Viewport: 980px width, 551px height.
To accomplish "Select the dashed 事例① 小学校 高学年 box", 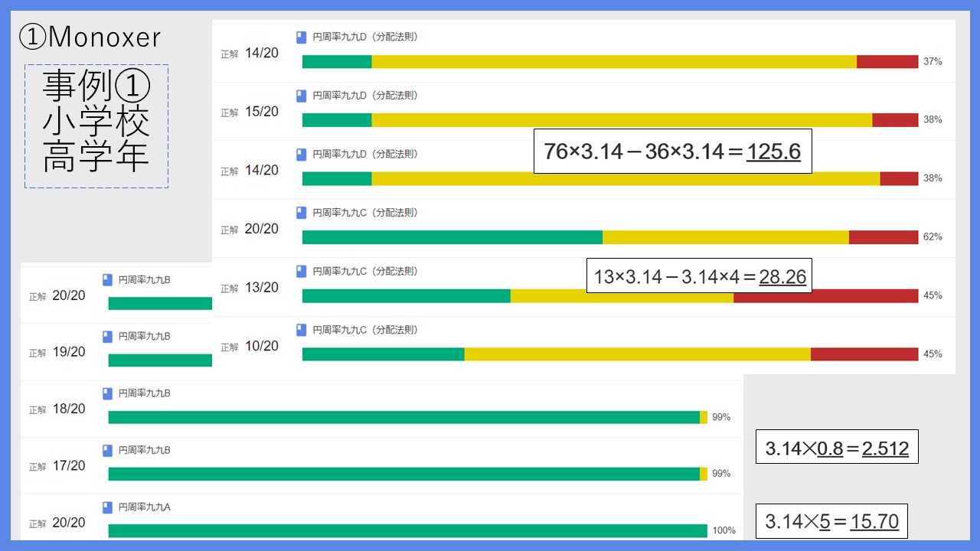I will [96, 126].
